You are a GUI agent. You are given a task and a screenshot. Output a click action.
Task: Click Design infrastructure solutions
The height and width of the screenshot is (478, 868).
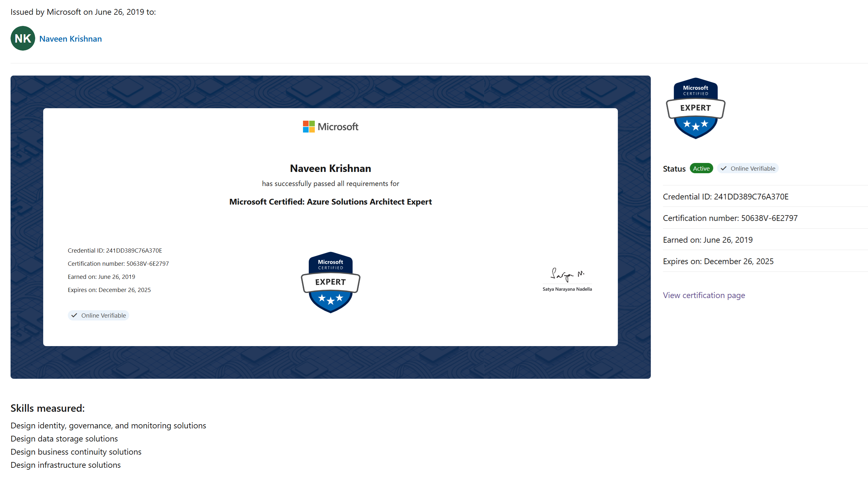click(65, 465)
